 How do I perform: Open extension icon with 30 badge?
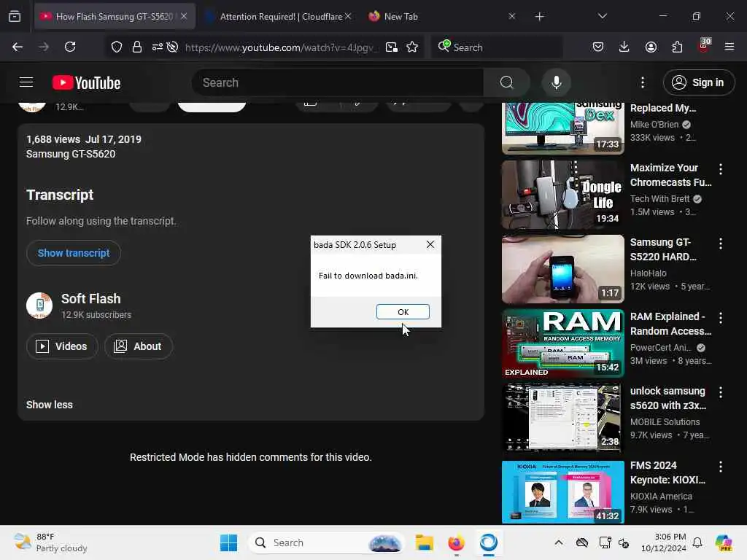(x=704, y=46)
